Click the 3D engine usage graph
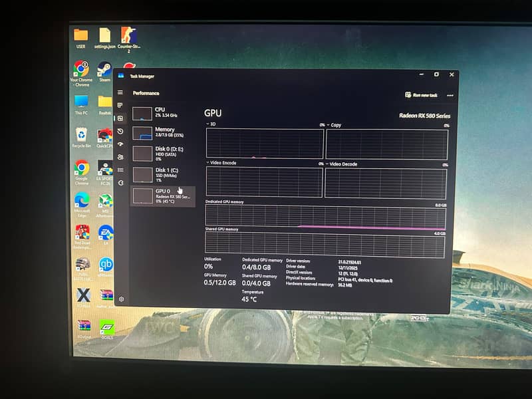The image size is (532, 399). 265,143
